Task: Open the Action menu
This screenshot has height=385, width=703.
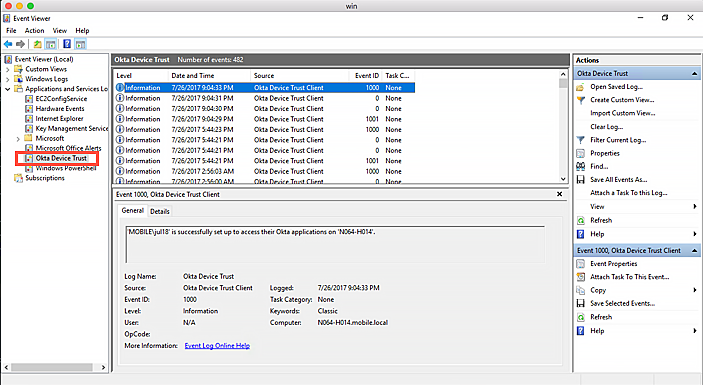Action: 35,30
